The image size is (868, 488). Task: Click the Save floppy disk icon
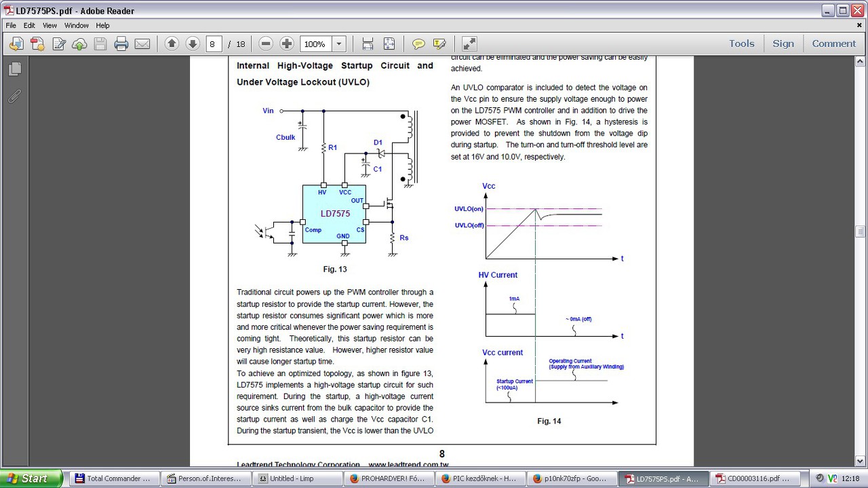click(x=100, y=44)
